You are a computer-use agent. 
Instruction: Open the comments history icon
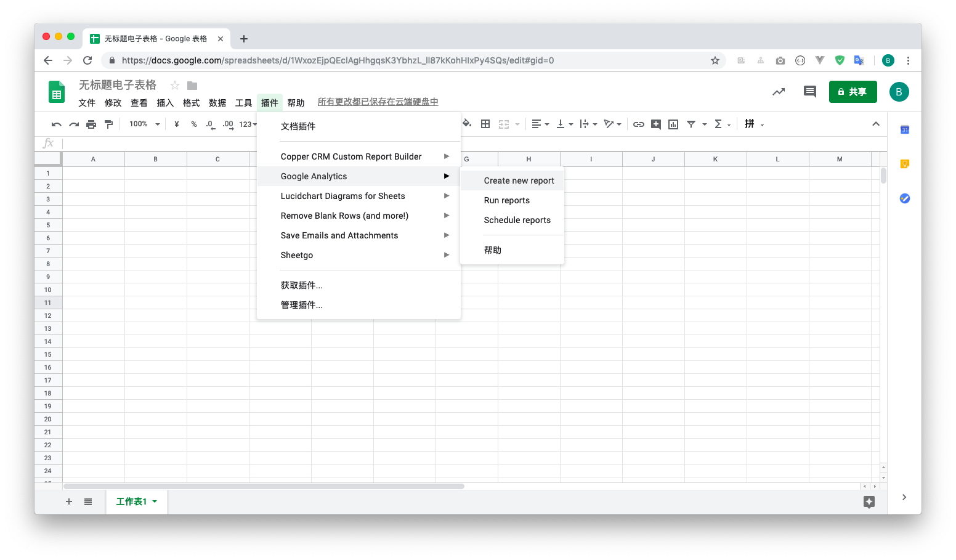point(810,92)
